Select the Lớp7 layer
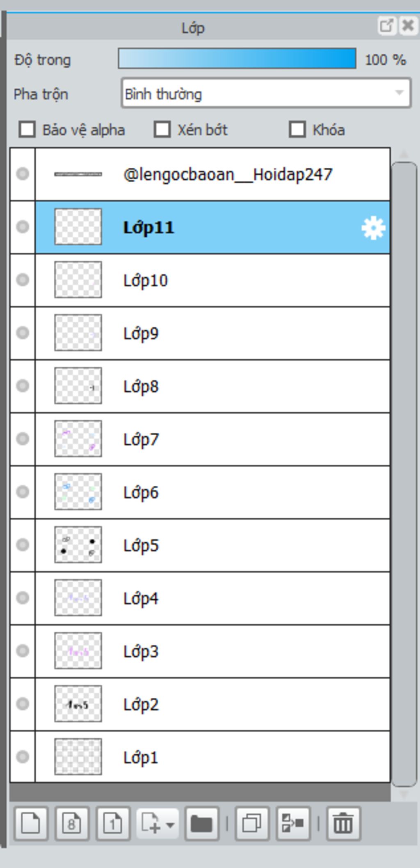This screenshot has width=420, height=868. click(212, 439)
